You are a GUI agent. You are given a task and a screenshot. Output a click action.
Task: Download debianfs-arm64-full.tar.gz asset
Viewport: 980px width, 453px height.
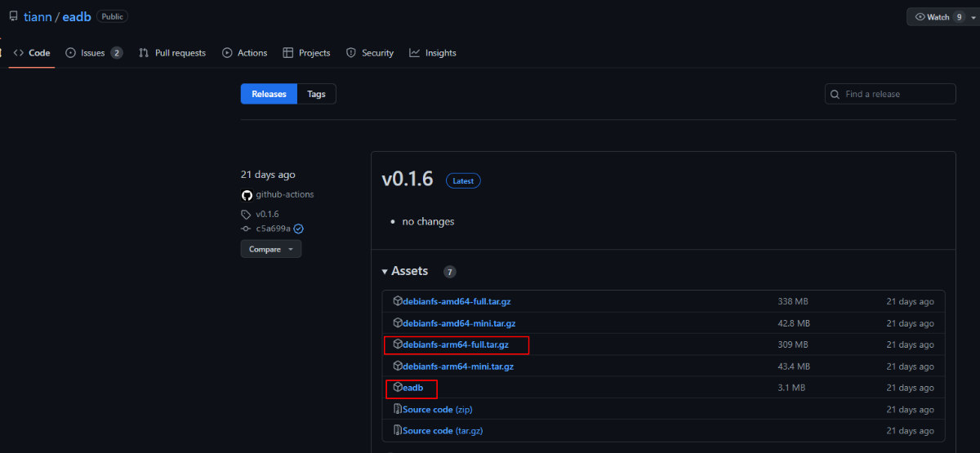tap(456, 345)
